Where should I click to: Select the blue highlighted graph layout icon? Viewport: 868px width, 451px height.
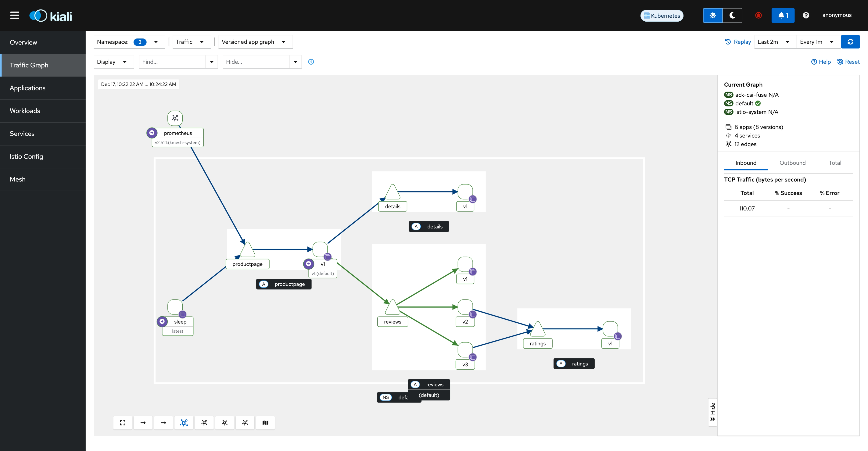(x=184, y=423)
